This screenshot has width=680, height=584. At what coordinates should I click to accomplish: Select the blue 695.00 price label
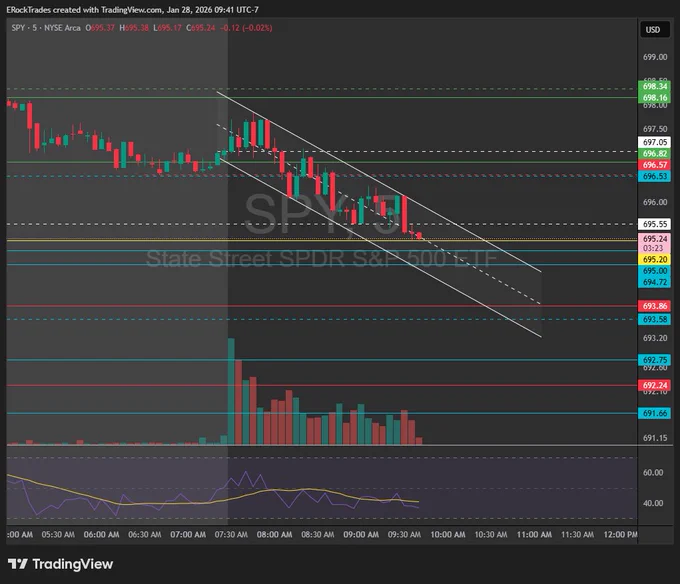coord(654,271)
